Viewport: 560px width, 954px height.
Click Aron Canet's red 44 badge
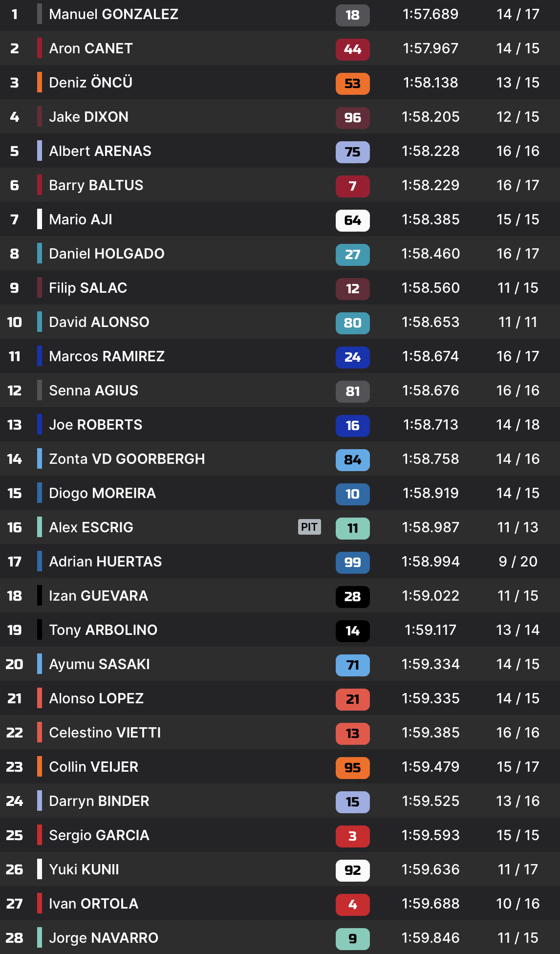(x=352, y=49)
